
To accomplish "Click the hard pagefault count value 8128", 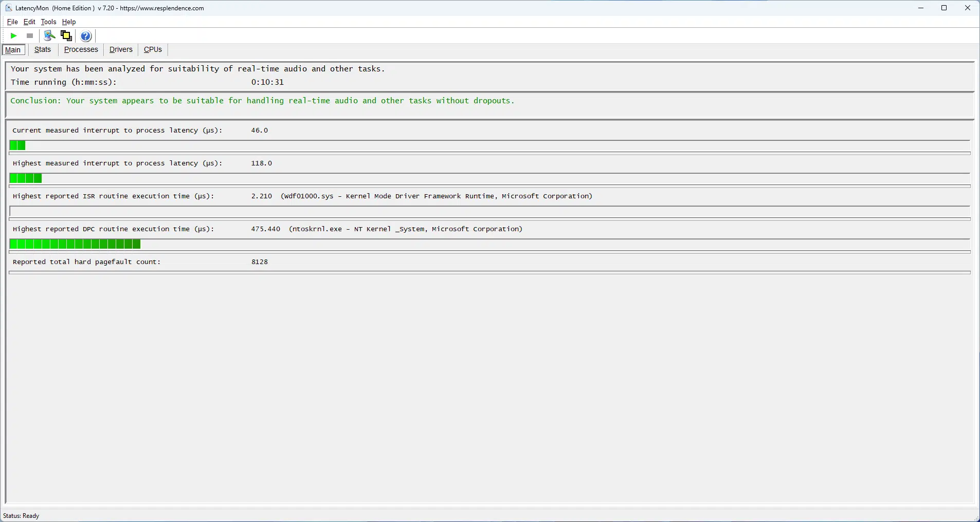I will (x=260, y=262).
